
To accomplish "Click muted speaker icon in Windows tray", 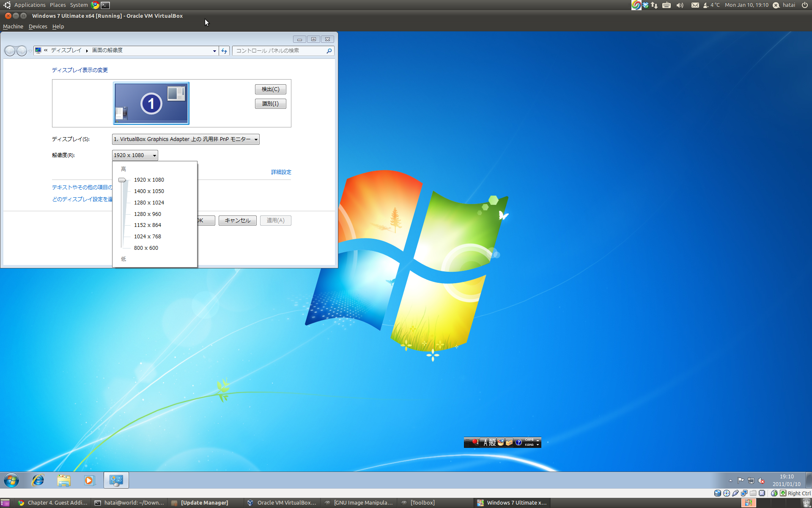I will 761,480.
